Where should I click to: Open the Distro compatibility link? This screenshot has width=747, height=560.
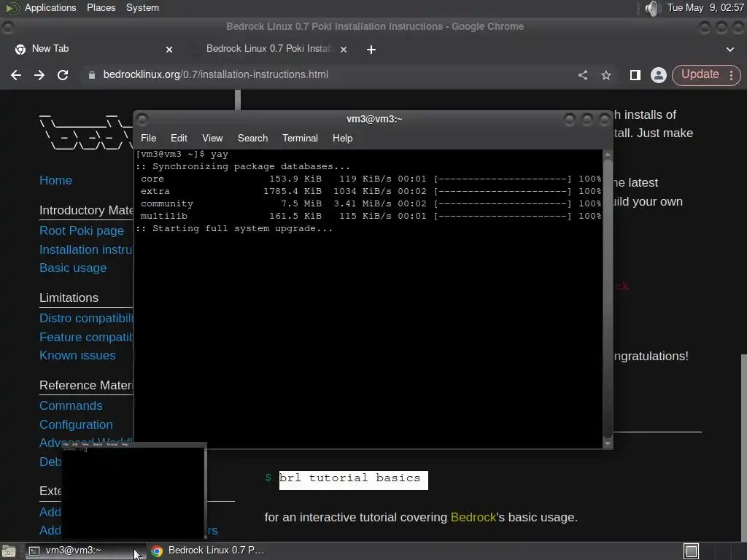tap(86, 318)
